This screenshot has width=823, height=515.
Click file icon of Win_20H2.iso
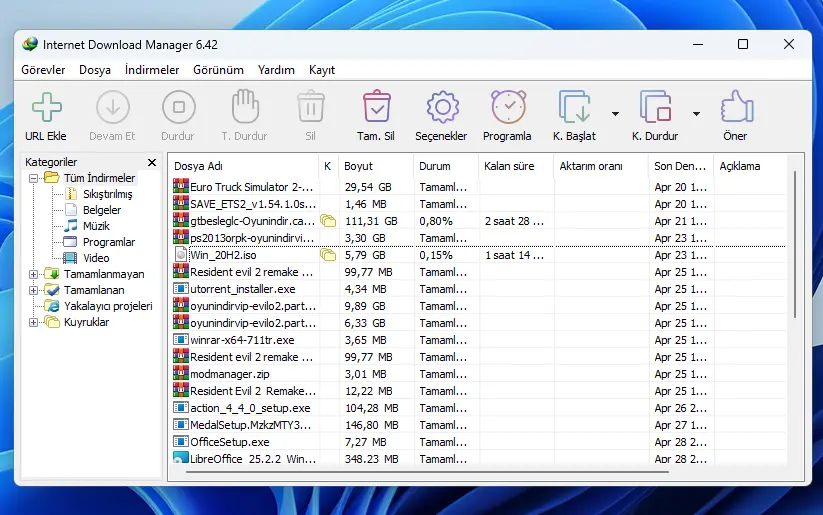181,255
